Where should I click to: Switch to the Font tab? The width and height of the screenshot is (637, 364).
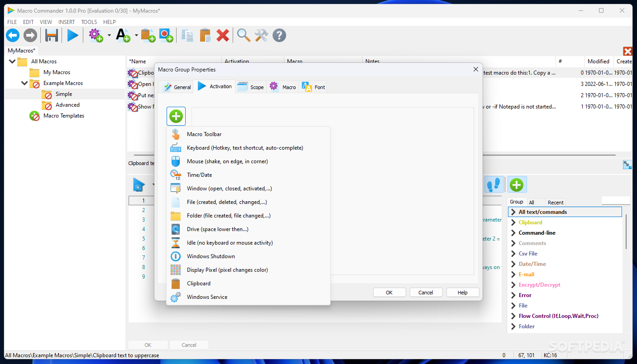click(313, 87)
